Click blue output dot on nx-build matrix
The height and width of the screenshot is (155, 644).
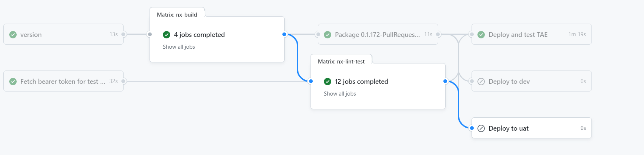284,34
